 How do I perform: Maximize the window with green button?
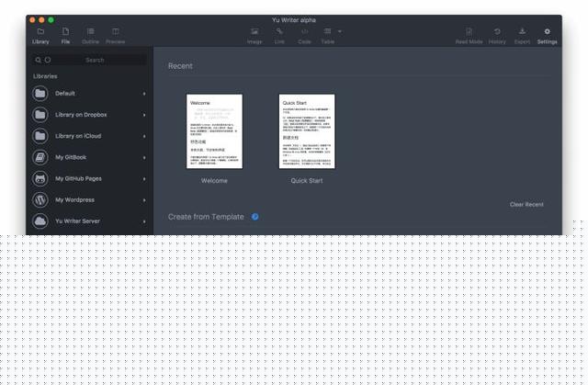51,20
